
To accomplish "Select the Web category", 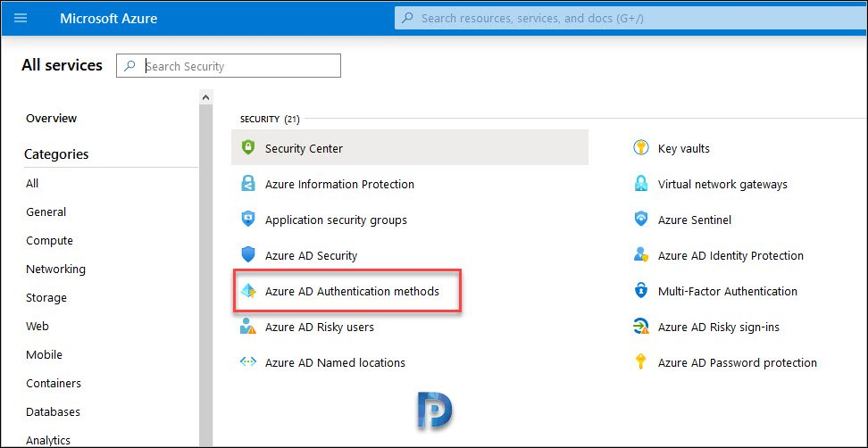I will click(x=38, y=326).
